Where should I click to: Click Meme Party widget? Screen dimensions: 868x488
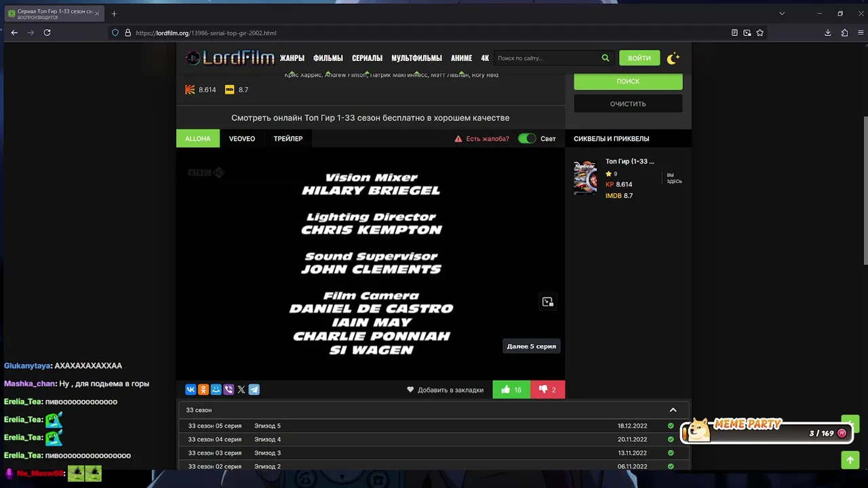(767, 430)
